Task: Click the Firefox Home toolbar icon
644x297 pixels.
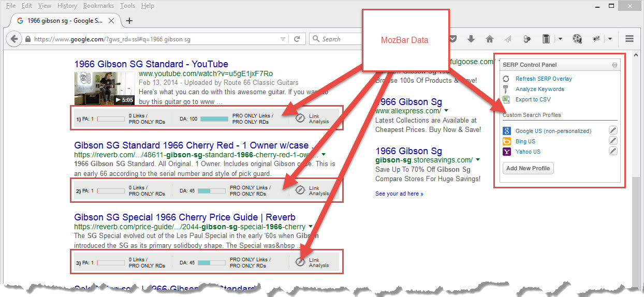Action: [x=489, y=39]
